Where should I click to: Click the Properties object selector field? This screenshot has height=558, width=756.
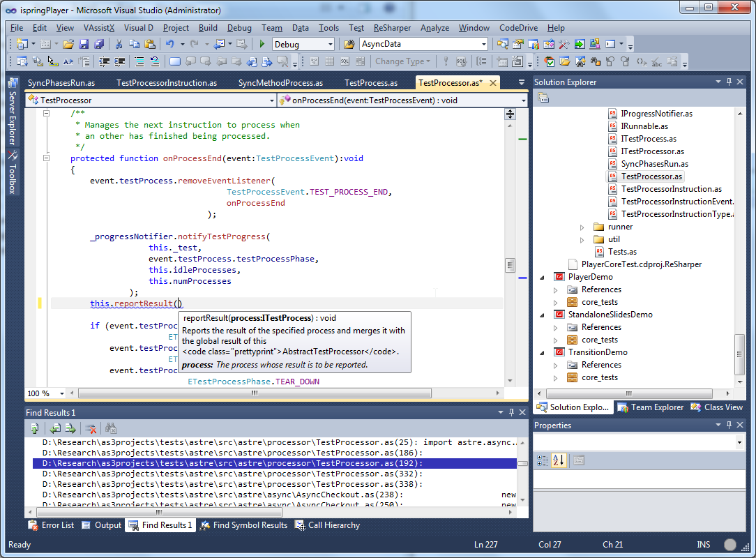(640, 442)
